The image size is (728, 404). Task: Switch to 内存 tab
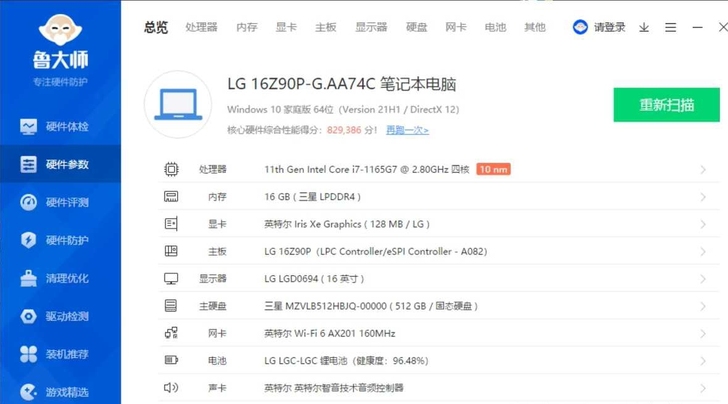pos(247,27)
